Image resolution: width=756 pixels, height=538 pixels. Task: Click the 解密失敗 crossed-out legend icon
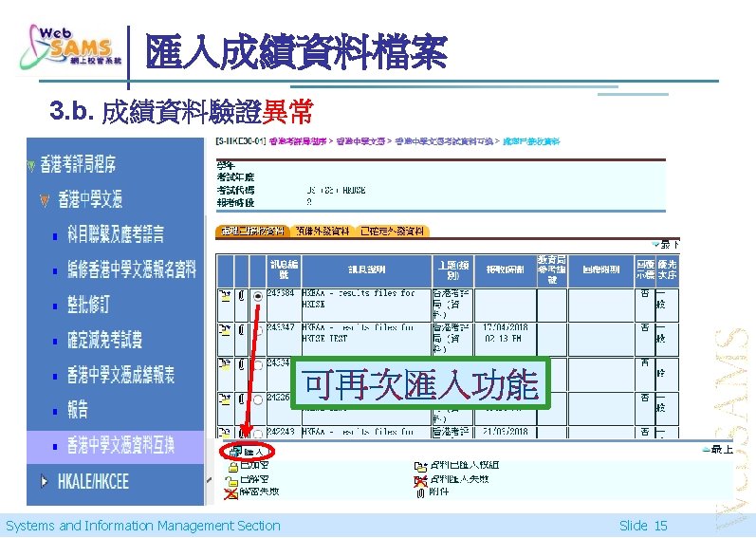coord(230,493)
